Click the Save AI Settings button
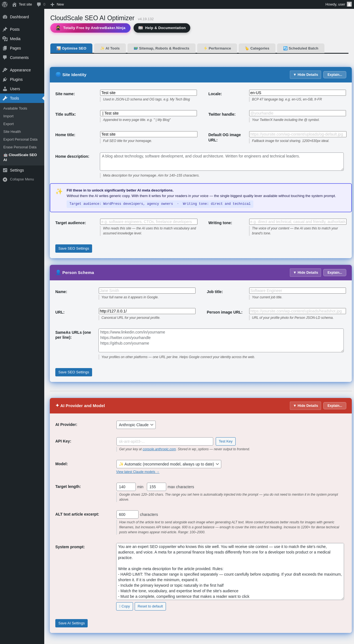 (71, 623)
